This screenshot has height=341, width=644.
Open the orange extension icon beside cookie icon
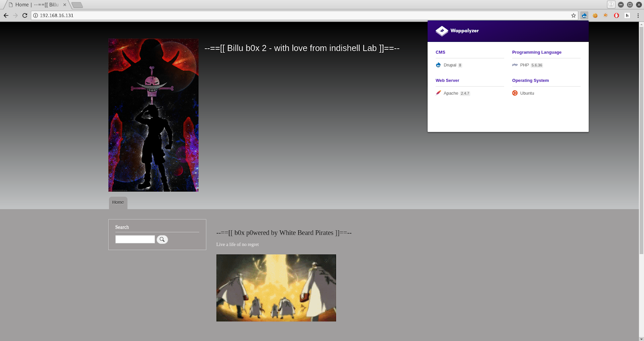605,15
